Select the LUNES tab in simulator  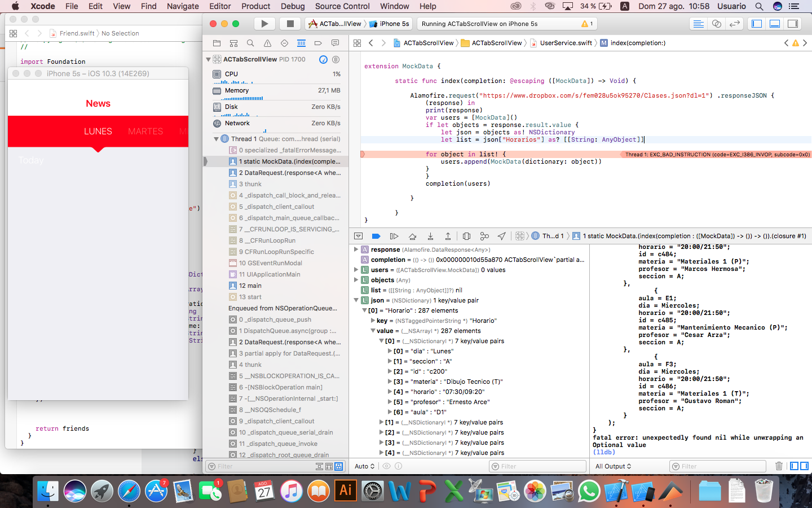[98, 132]
